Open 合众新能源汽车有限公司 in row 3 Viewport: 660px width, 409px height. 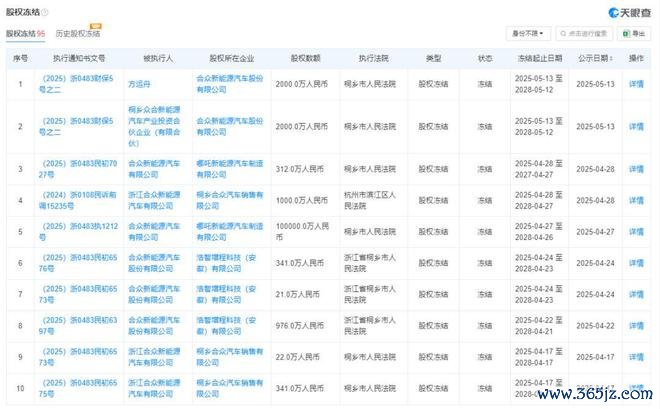[154, 169]
